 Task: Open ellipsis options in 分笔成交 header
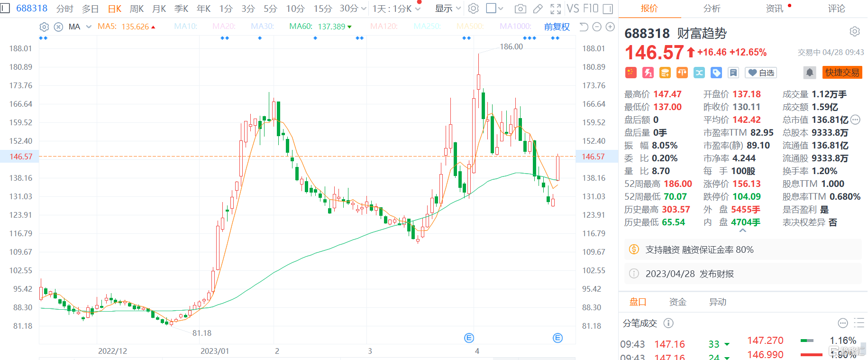pyautogui.click(x=843, y=323)
